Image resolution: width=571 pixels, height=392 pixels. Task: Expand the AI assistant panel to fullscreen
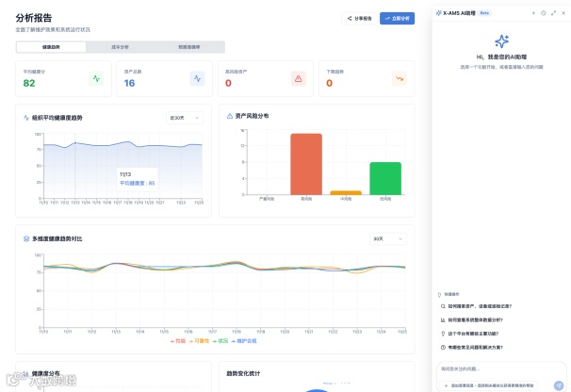[x=553, y=13]
